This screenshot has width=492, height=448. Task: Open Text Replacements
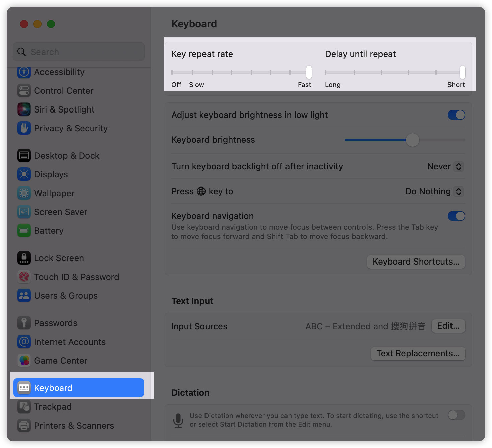tap(418, 353)
